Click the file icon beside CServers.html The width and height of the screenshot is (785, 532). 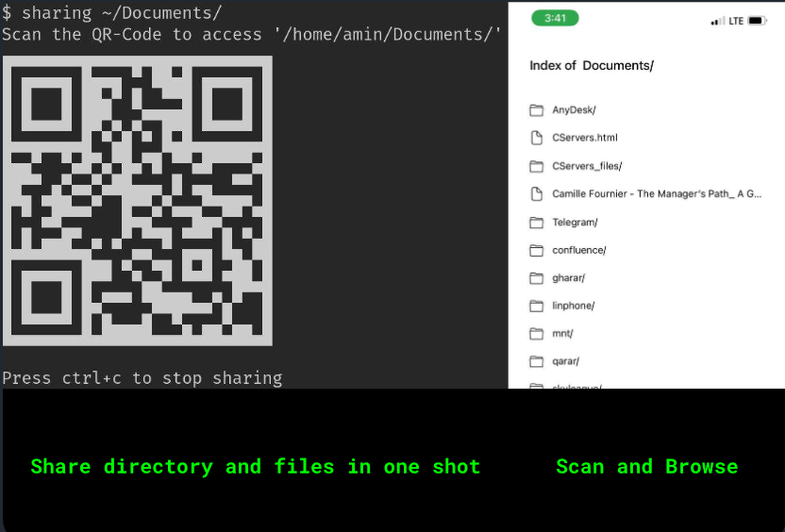536,138
